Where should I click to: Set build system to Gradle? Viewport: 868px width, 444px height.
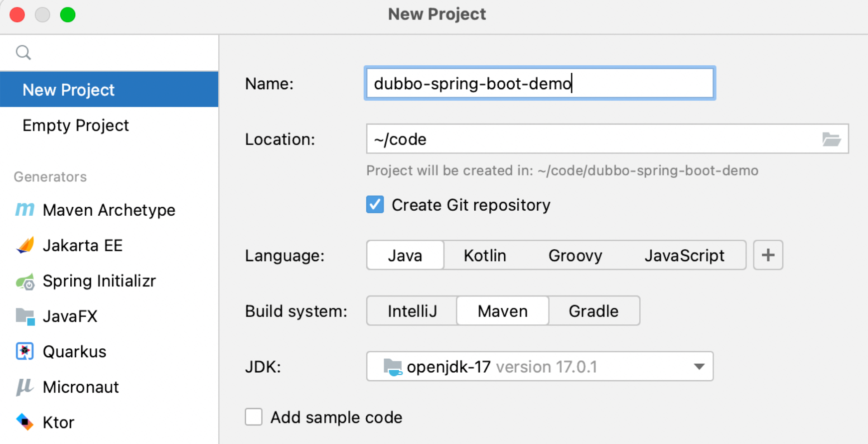tap(593, 311)
